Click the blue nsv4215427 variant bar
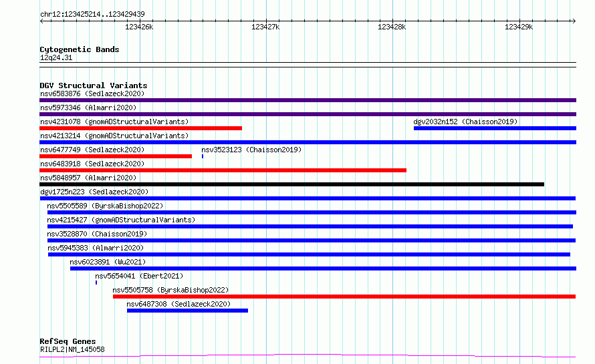The height and width of the screenshot is (364, 595). [310, 226]
